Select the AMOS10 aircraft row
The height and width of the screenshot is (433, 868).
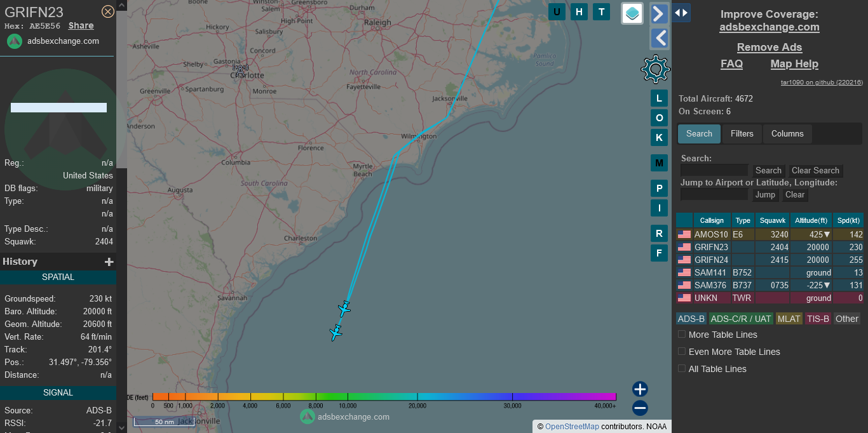click(770, 234)
